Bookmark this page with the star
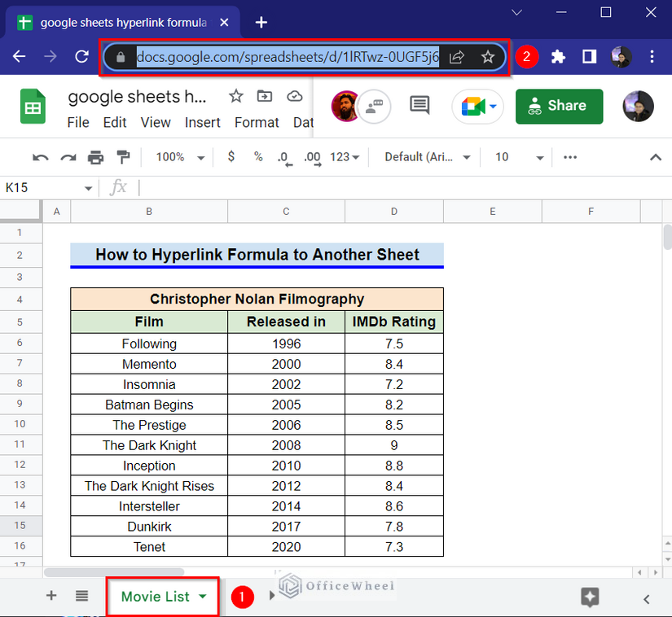Screen dimensions: 672x617 487,57
